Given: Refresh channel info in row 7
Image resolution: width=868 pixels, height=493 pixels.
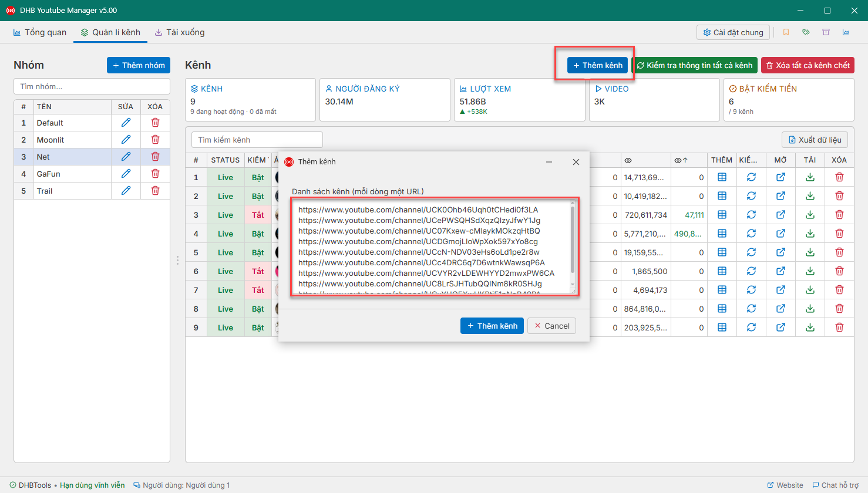Looking at the screenshot, I should click(x=751, y=290).
